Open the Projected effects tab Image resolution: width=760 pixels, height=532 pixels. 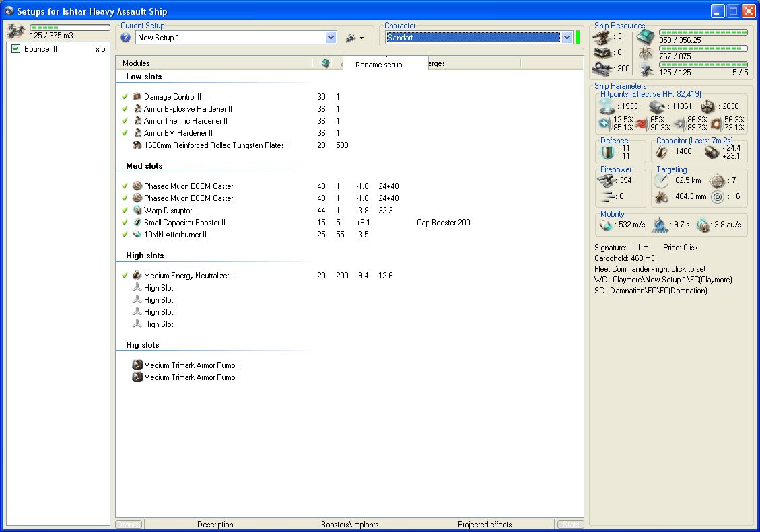(x=485, y=524)
